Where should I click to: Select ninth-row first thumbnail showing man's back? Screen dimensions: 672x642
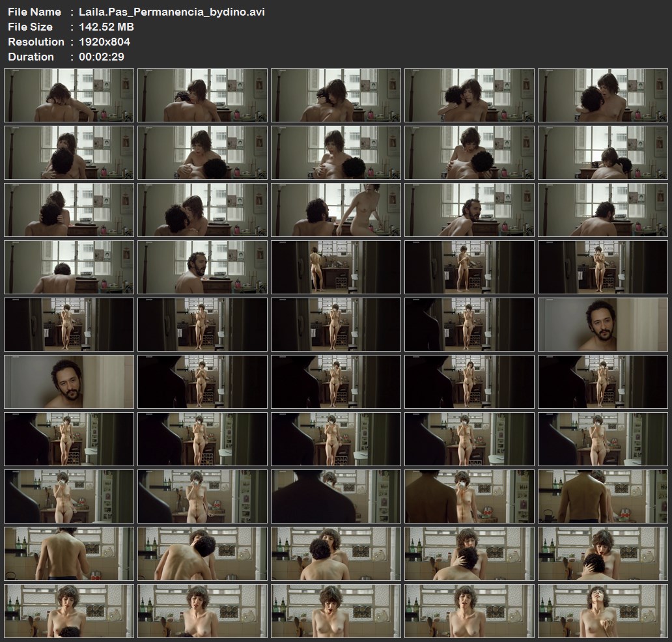coord(69,553)
